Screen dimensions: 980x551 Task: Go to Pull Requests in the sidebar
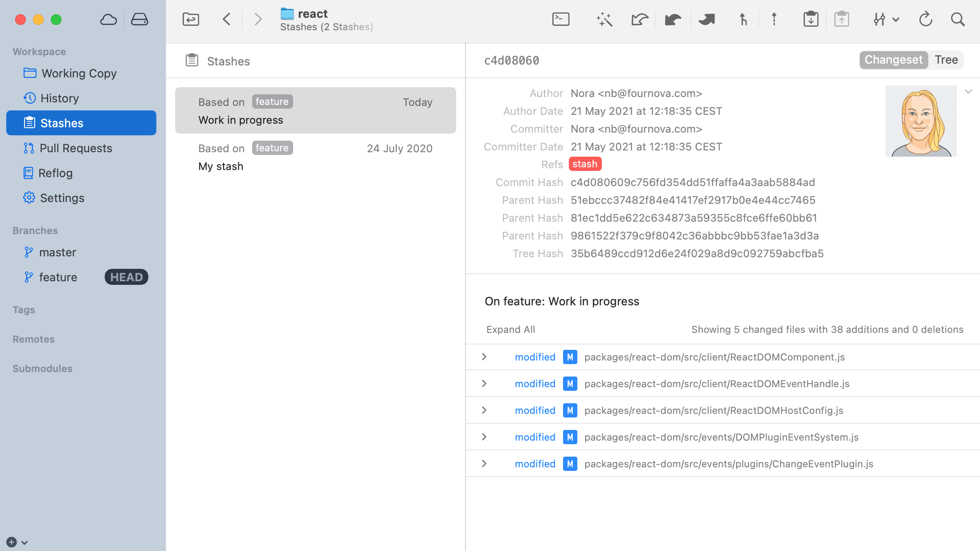click(76, 148)
